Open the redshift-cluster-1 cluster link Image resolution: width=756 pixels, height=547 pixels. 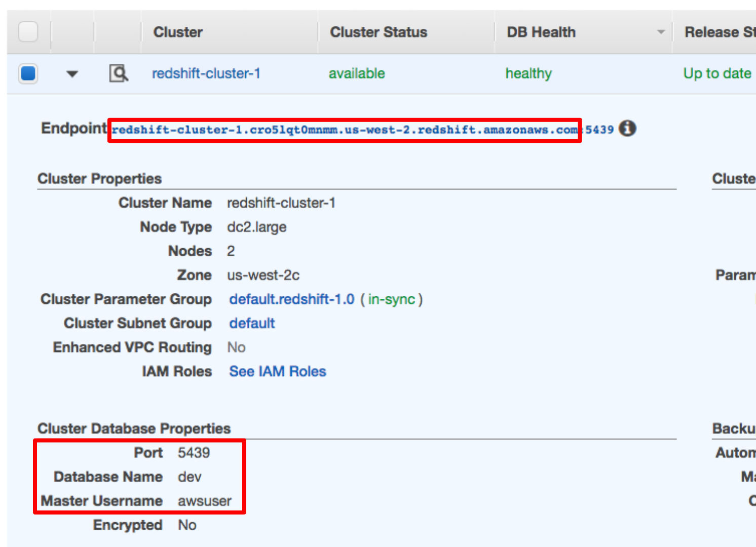coord(206,73)
